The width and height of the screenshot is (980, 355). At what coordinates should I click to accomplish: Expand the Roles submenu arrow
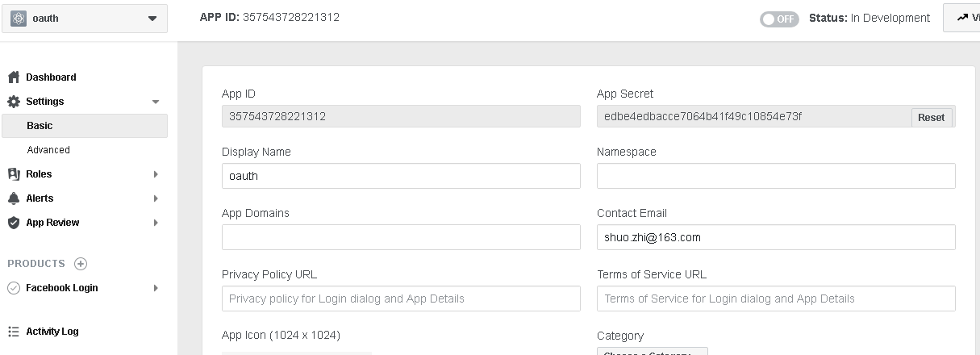point(156,174)
